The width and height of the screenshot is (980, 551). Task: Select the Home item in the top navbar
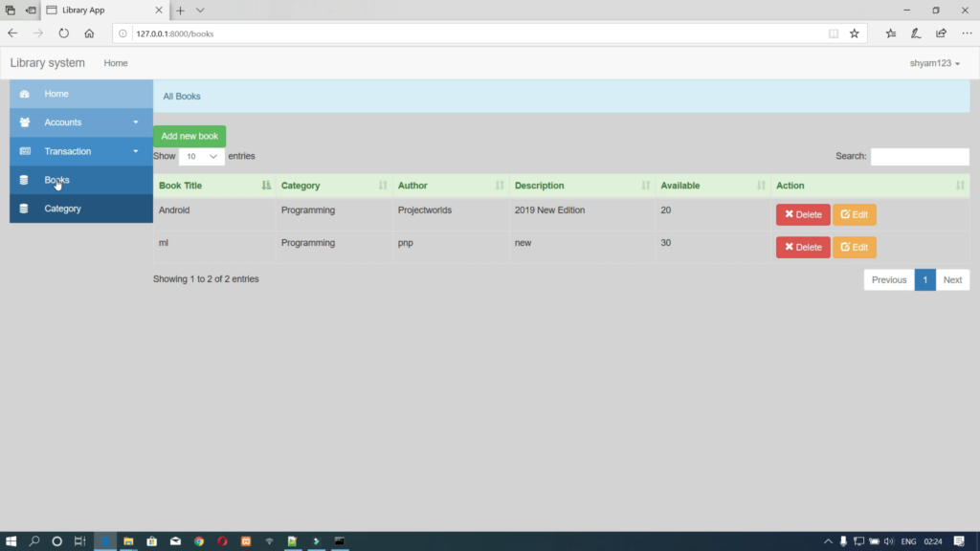pyautogui.click(x=115, y=63)
